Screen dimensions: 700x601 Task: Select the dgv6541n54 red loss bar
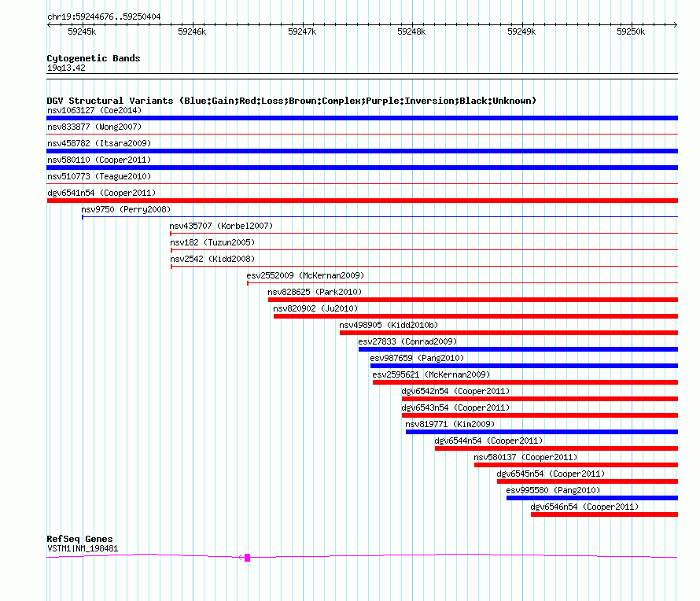(x=362, y=201)
